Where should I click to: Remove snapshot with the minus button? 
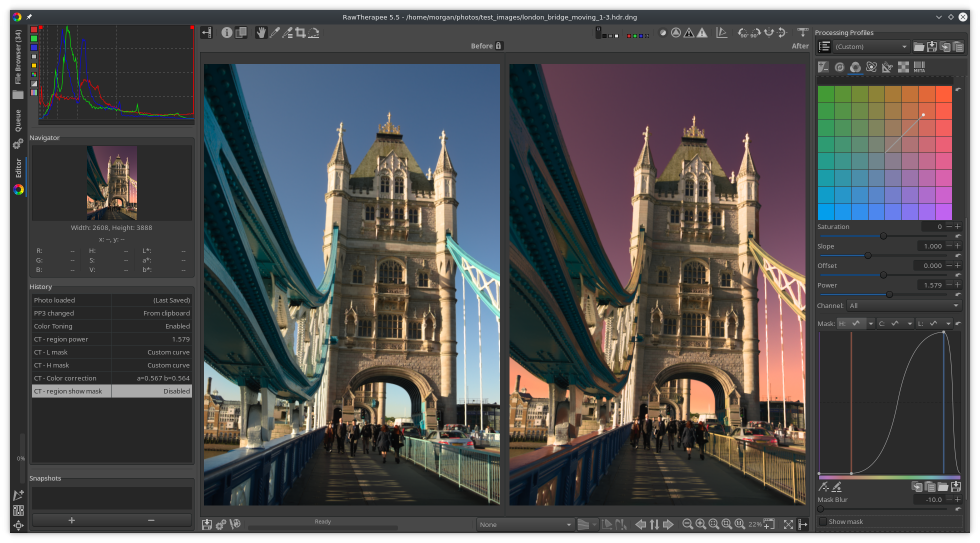151,520
